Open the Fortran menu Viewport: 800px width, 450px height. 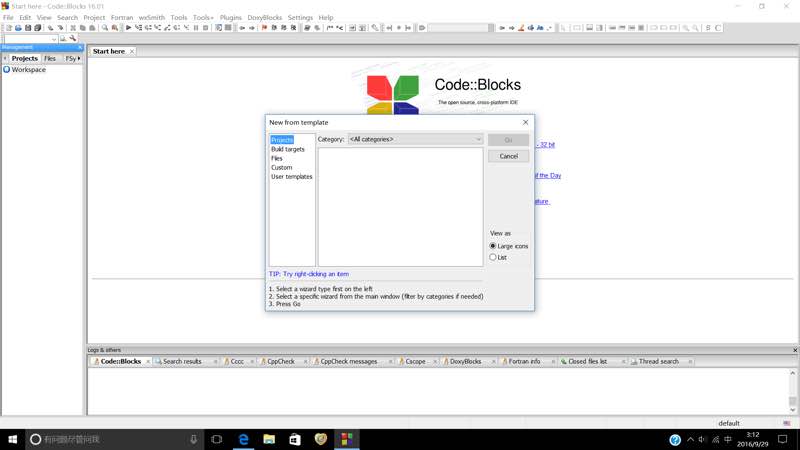pos(122,17)
